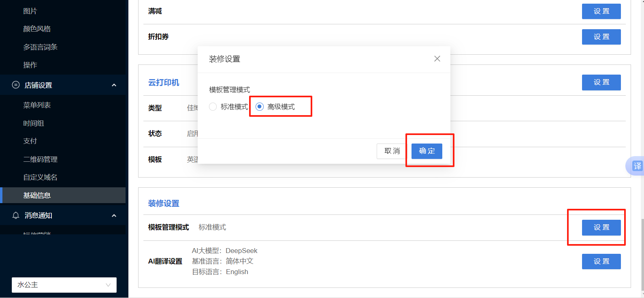Image resolution: width=644 pixels, height=298 pixels.
Task: Click the 装修设置 dialog title
Action: pyautogui.click(x=224, y=59)
